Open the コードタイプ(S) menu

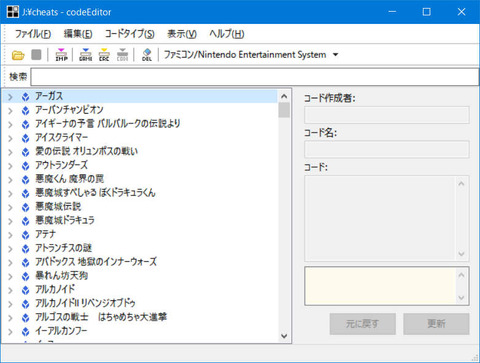(x=130, y=34)
